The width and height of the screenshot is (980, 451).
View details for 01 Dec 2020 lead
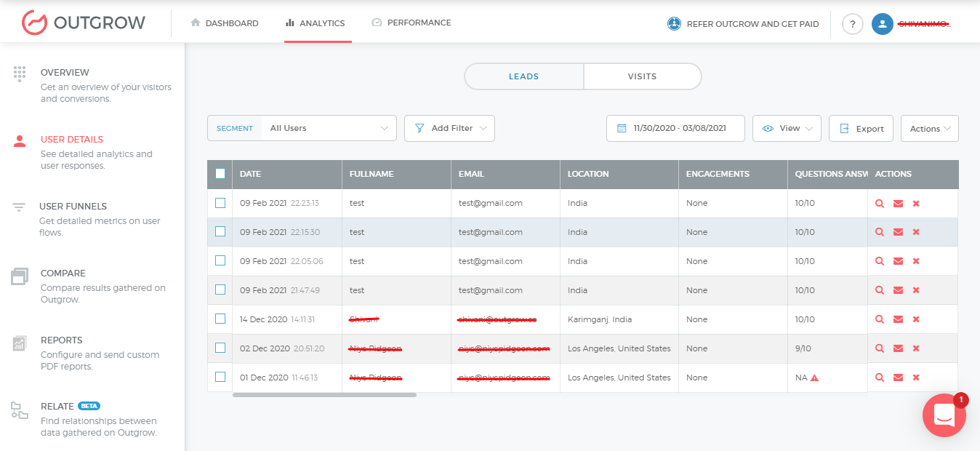point(880,378)
